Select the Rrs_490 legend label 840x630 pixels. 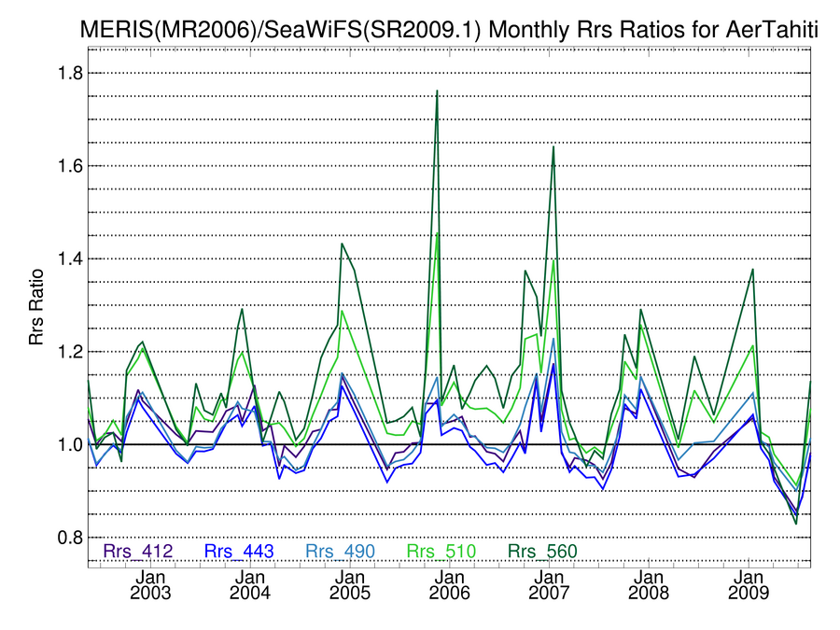coord(340,551)
